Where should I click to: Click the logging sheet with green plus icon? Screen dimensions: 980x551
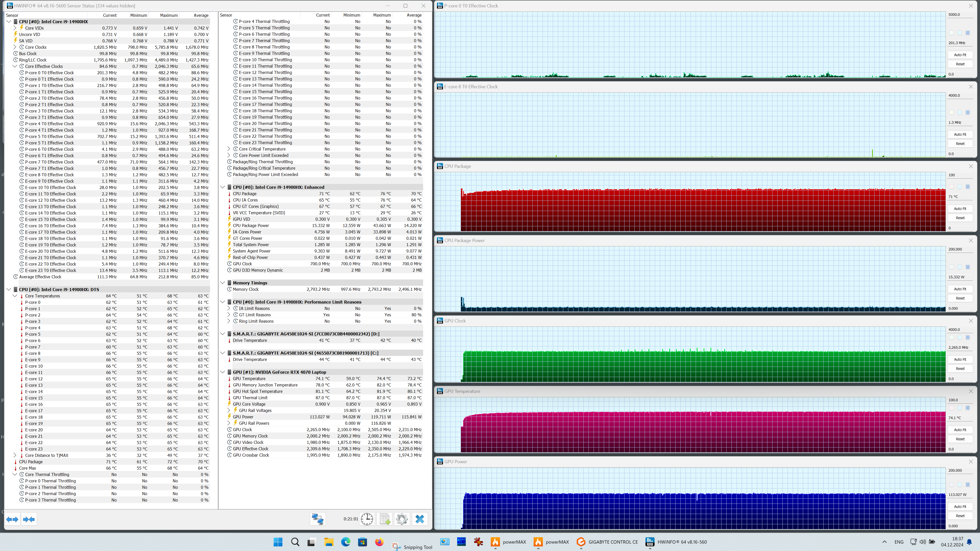coord(385,519)
